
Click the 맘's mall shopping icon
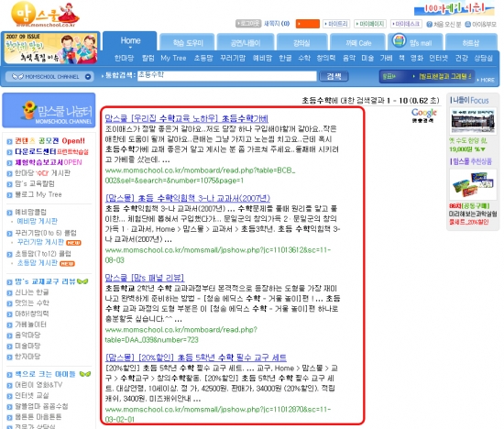pyautogui.click(x=399, y=41)
